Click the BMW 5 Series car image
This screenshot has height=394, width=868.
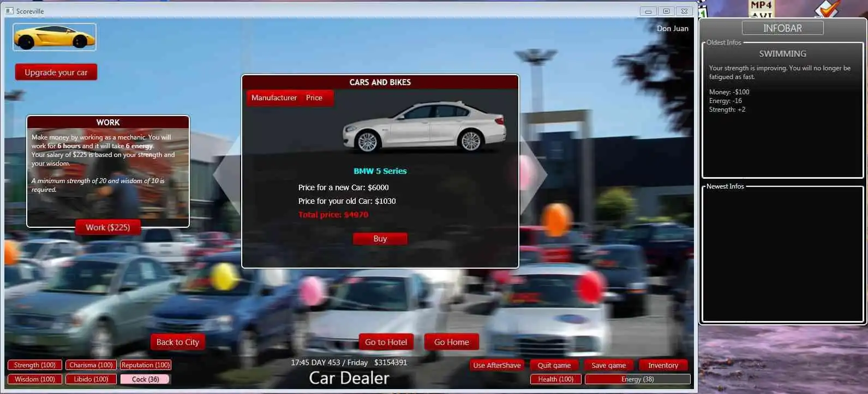click(424, 126)
